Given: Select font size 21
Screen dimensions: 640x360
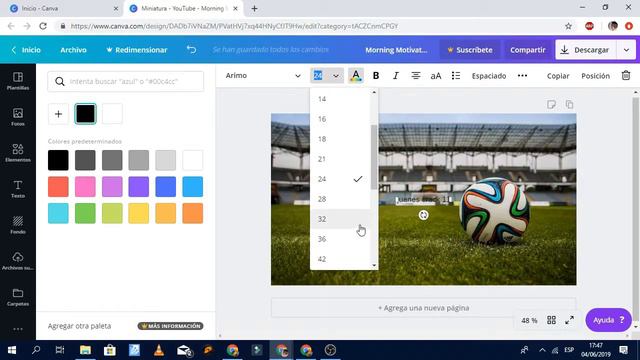Looking at the screenshot, I should 340,159.
